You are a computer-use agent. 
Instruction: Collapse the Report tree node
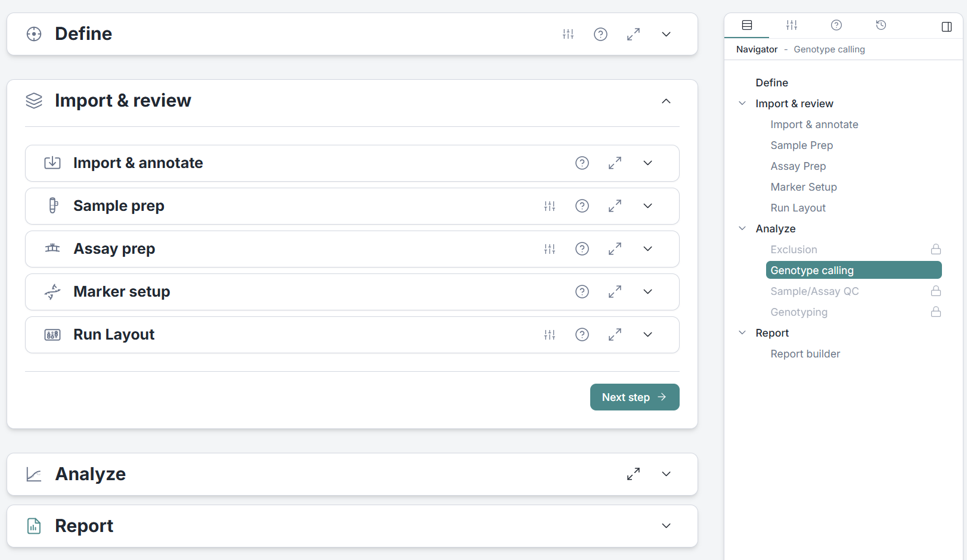(x=742, y=332)
